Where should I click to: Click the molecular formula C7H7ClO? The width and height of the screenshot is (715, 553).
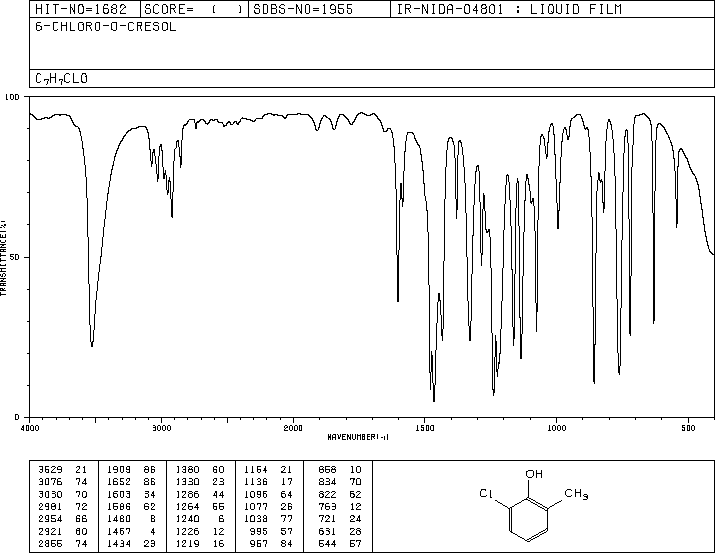(x=61, y=79)
